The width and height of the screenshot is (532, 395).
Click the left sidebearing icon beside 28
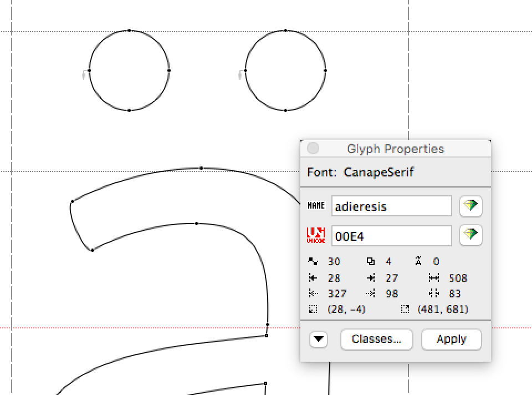click(x=313, y=278)
